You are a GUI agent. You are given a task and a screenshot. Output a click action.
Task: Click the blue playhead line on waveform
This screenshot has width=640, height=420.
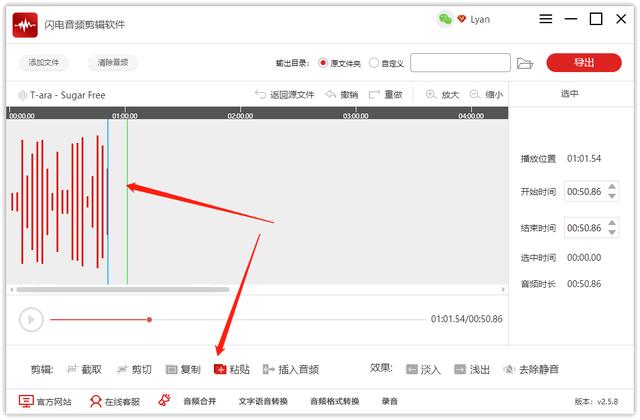[x=108, y=202]
